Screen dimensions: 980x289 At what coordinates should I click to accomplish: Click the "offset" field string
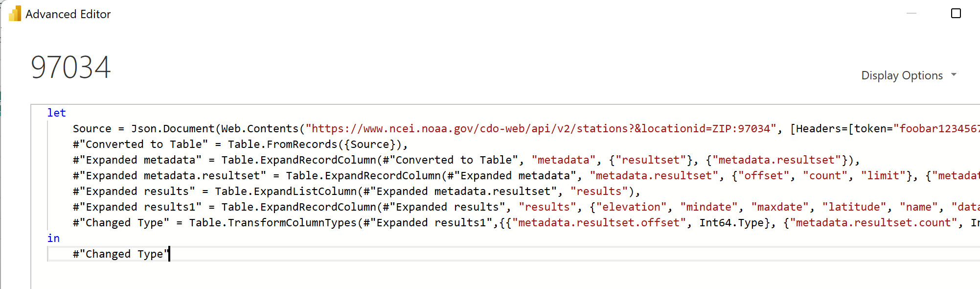763,176
